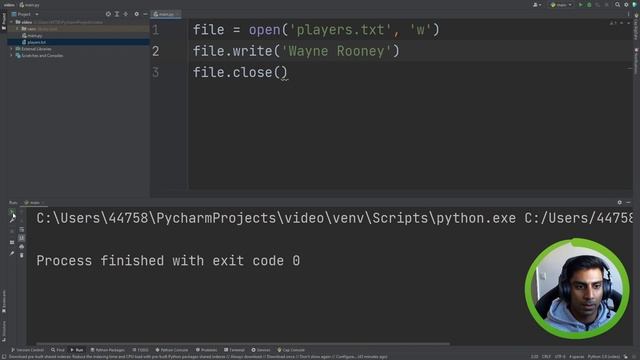Click 'Process finished with exit code 0' text
640x360 pixels.
click(x=168, y=260)
